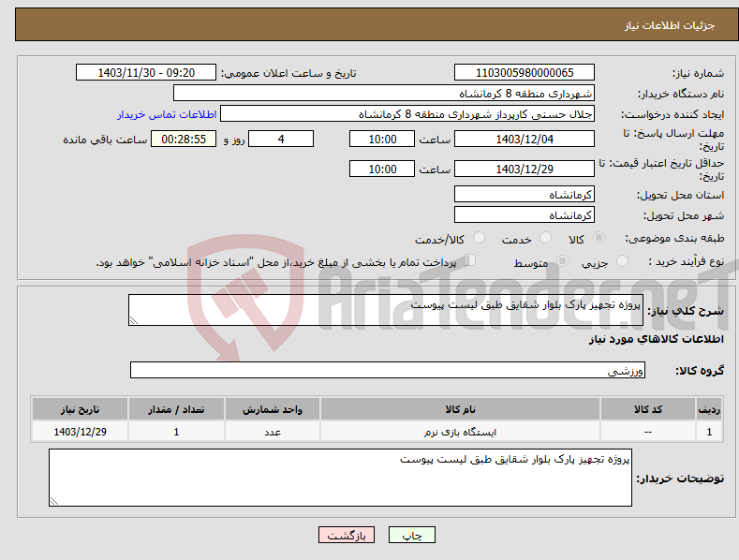Select the خدمت radio button
This screenshot has height=560, width=739.
click(x=545, y=238)
